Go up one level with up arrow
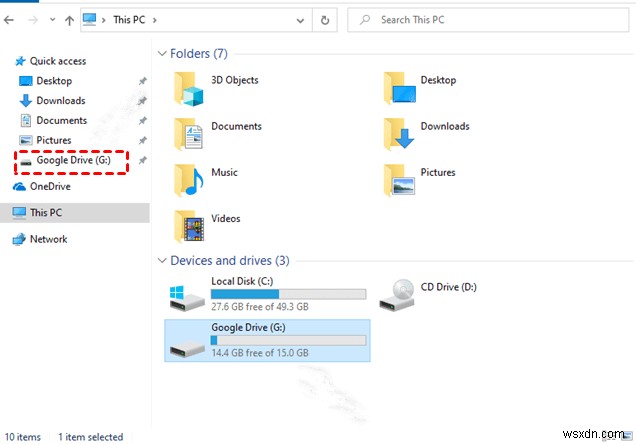 pos(69,20)
